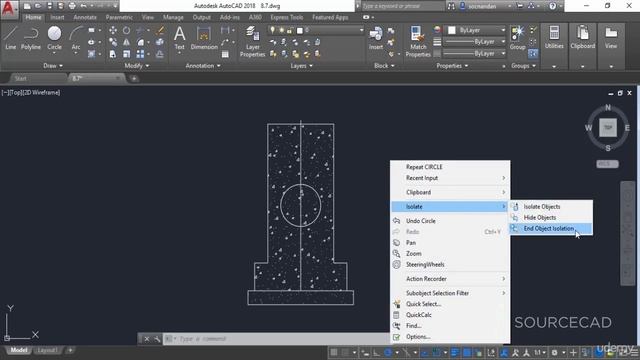Open Subobject Selection Filter submenu

pyautogui.click(x=450, y=293)
